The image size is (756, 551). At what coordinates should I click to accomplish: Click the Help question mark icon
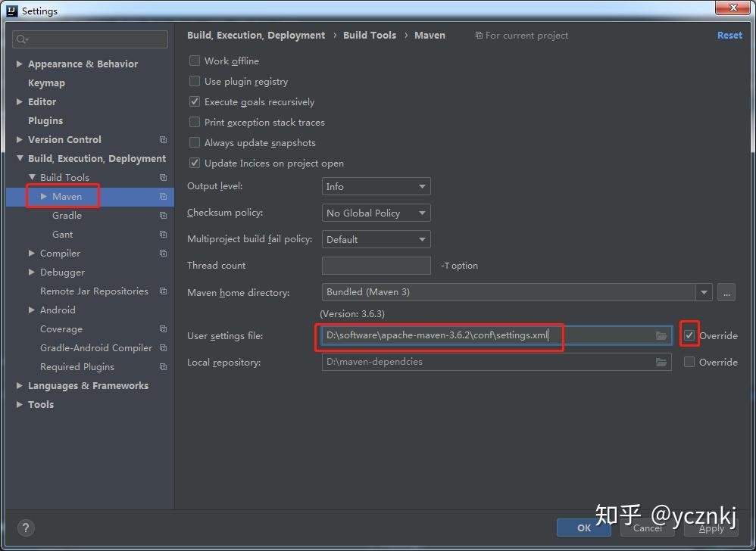tap(25, 528)
